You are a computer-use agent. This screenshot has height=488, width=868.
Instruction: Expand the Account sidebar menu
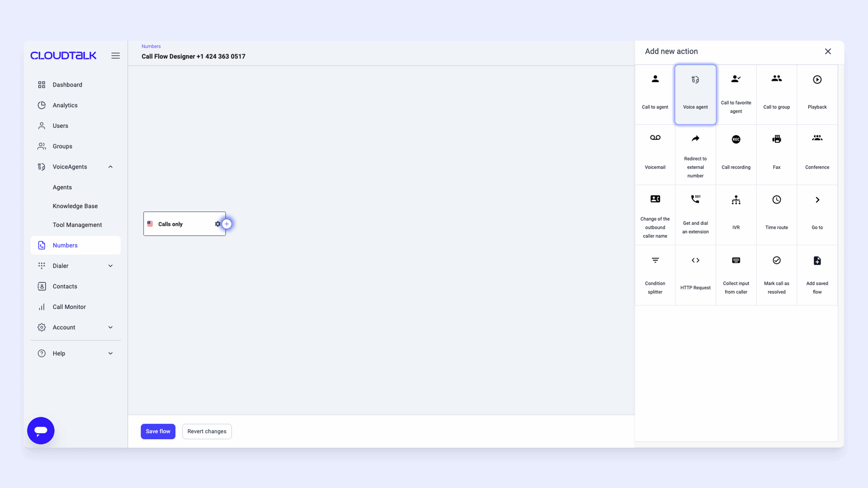110,327
